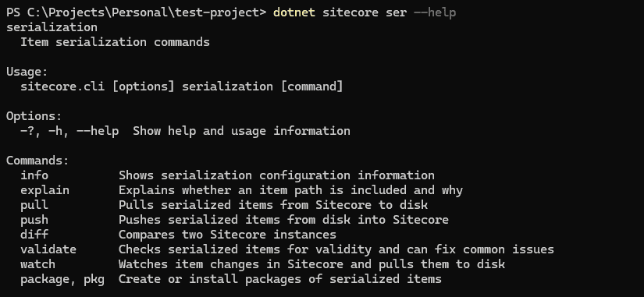644x297 pixels.
Task: Click the 'validate' command name
Action: (48, 249)
